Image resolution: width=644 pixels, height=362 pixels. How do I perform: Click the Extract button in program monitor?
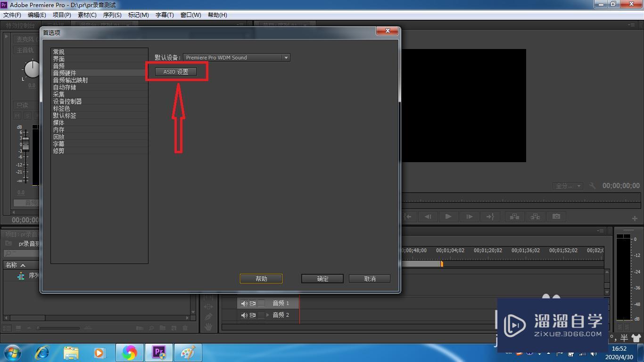[535, 216]
